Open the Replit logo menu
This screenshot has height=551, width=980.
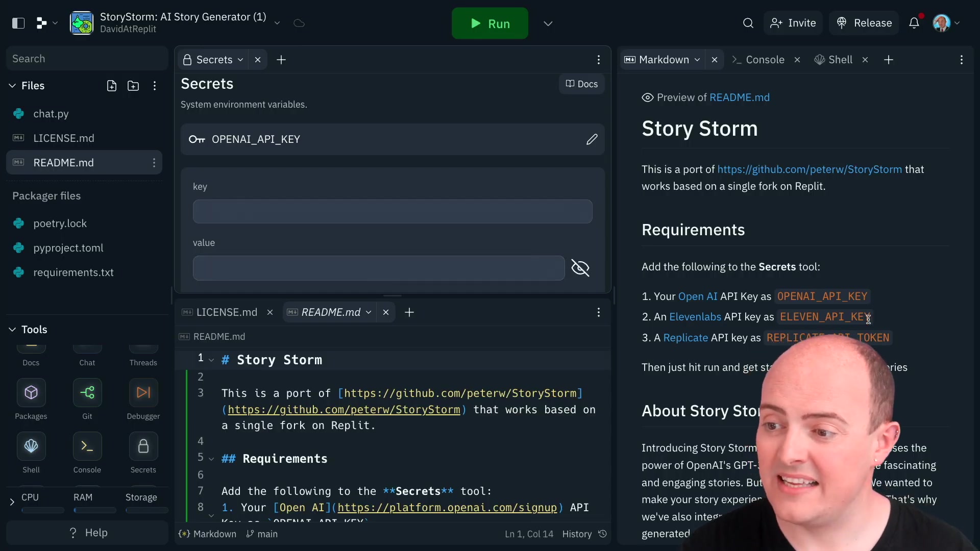click(x=46, y=23)
